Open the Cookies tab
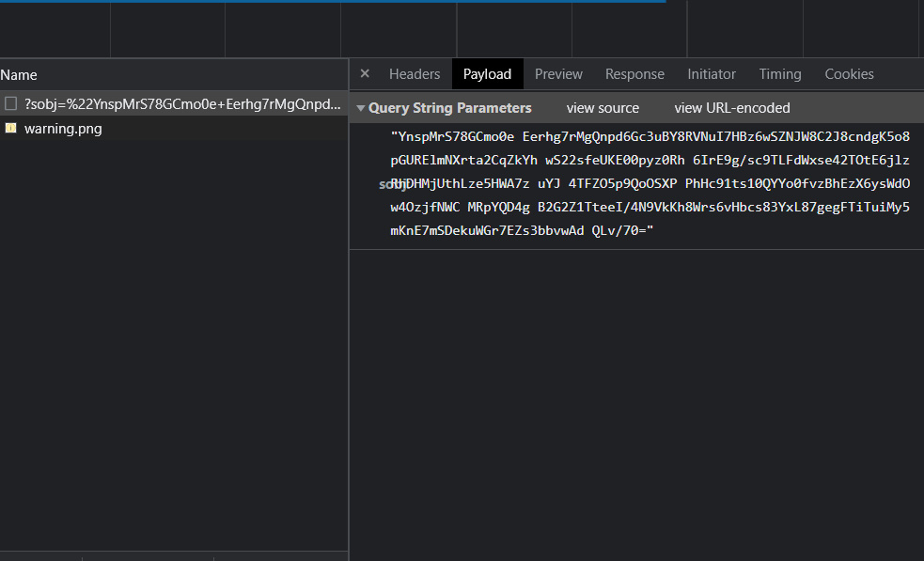The width and height of the screenshot is (924, 561). point(849,74)
